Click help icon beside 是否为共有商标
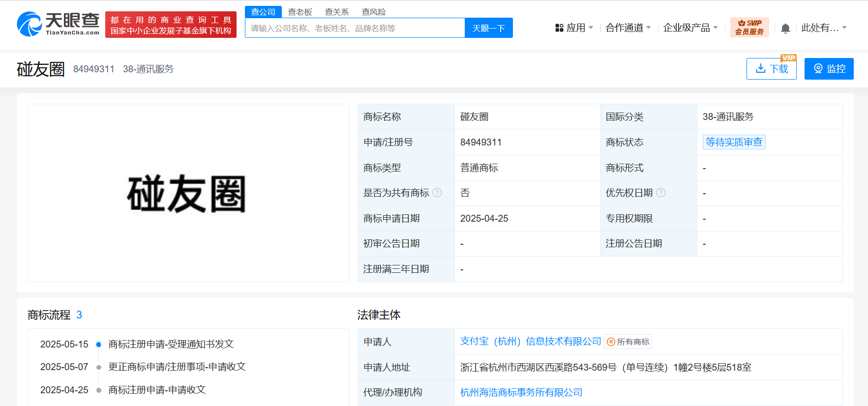Image resolution: width=868 pixels, height=406 pixels. [437, 193]
